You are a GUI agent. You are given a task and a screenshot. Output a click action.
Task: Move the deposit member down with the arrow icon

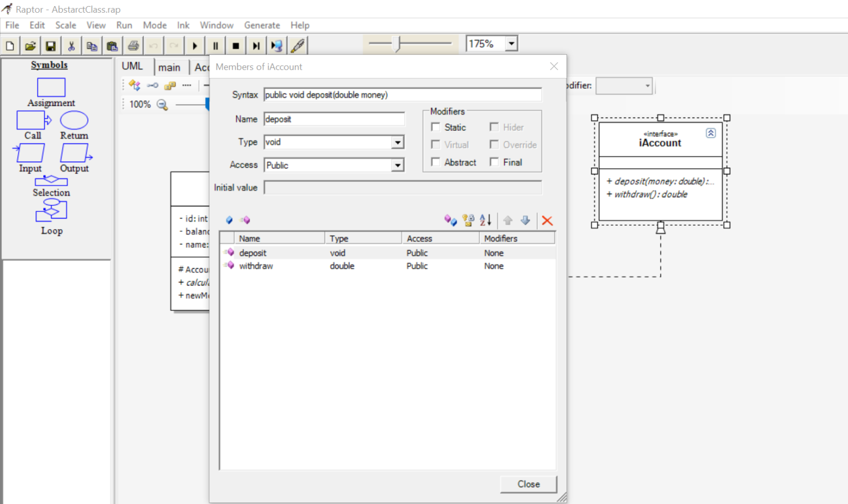tap(525, 220)
